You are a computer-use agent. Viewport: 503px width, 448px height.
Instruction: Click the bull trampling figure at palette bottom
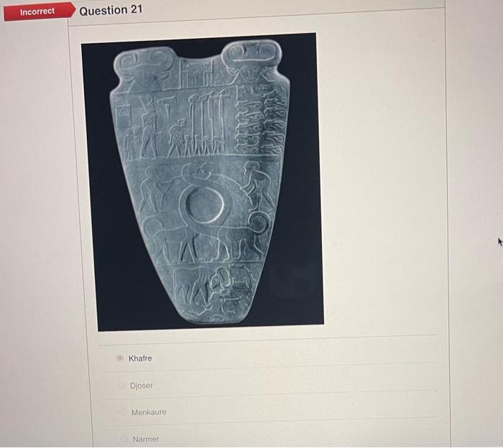pyautogui.click(x=213, y=290)
